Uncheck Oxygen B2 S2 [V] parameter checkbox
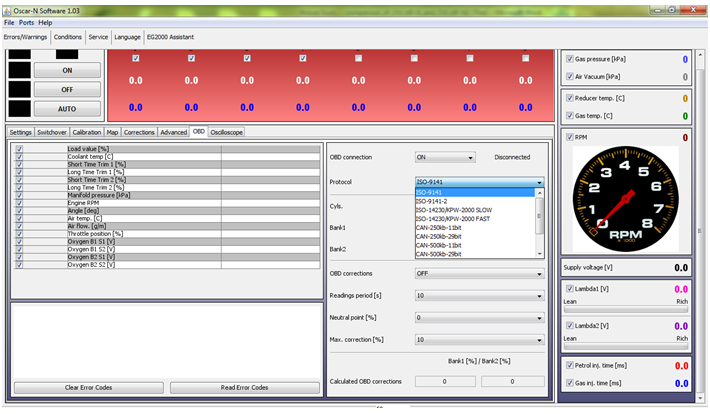 pyautogui.click(x=19, y=265)
